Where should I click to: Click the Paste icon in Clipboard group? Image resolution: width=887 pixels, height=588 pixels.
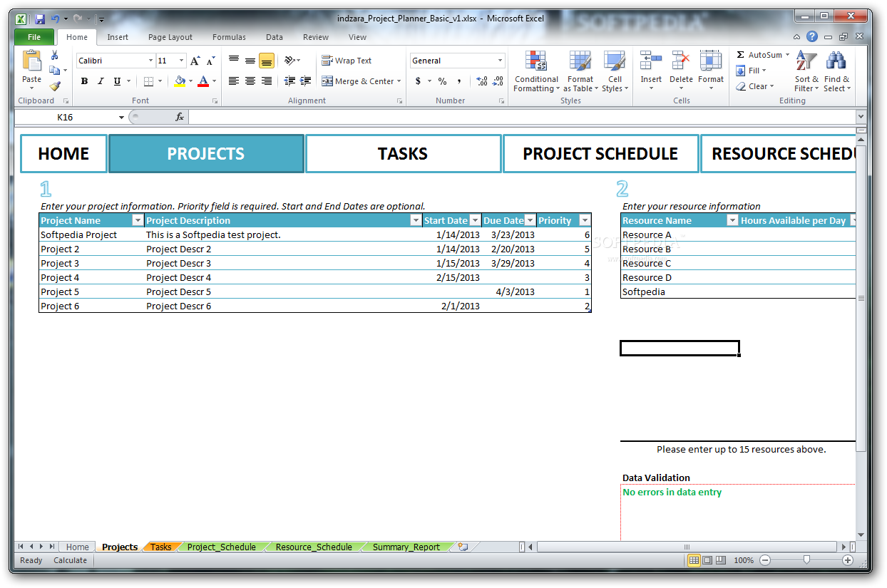pyautogui.click(x=31, y=61)
